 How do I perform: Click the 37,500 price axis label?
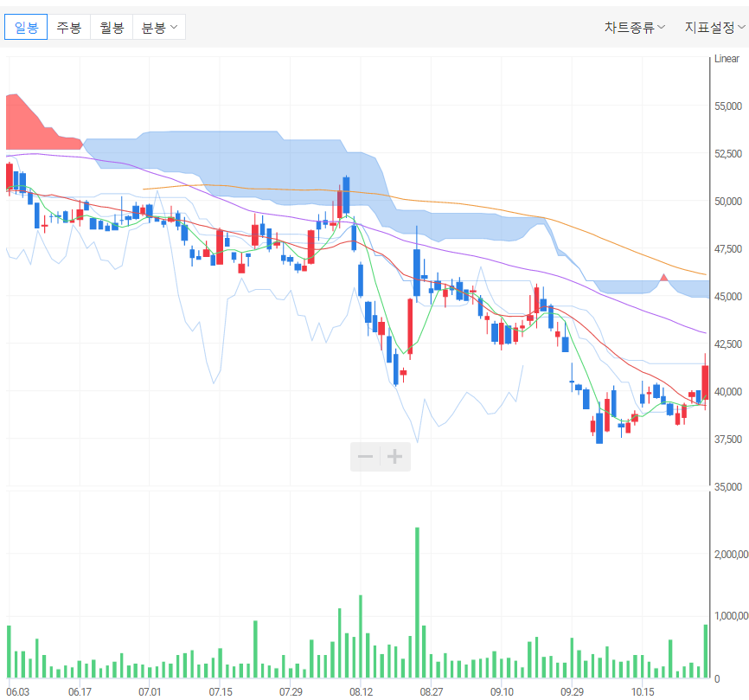[x=728, y=439]
